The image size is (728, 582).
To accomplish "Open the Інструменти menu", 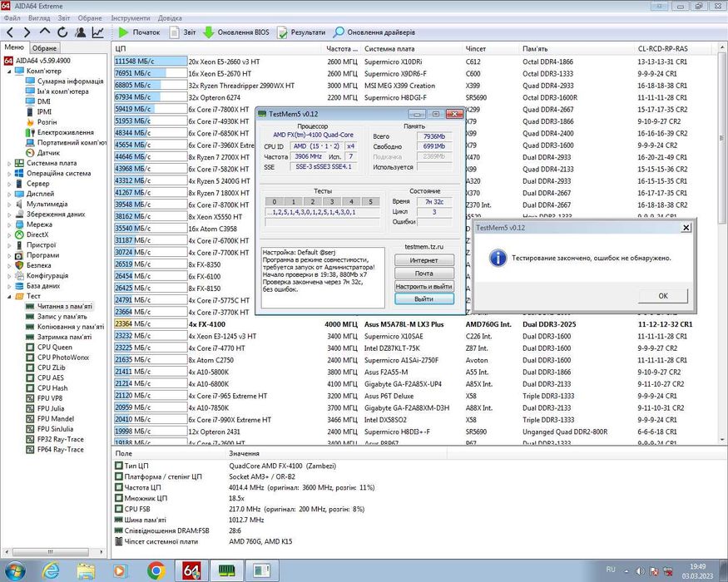I will 131,17.
